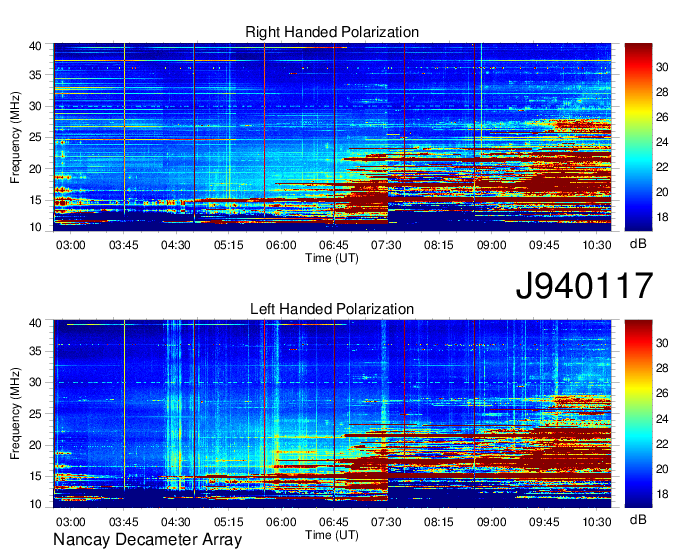Click the 'Frequency (MHz)' axis label of the right-handed plot
This screenshot has height=552, width=680.
point(15,137)
